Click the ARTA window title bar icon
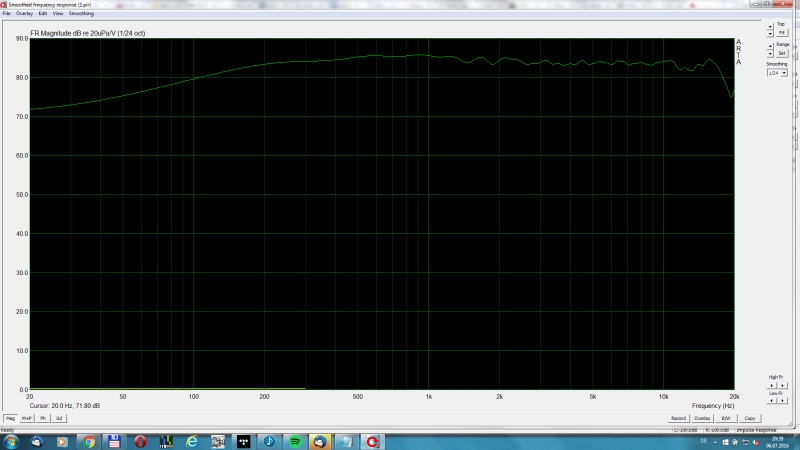This screenshot has height=450, width=800. click(x=4, y=4)
